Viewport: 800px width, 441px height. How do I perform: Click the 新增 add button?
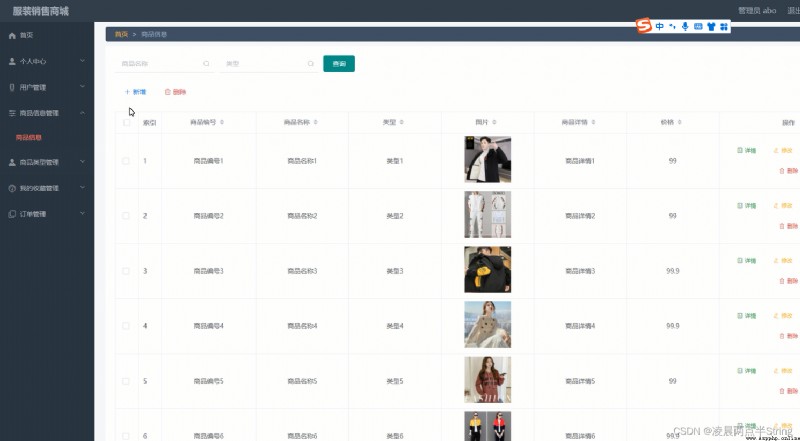point(135,92)
